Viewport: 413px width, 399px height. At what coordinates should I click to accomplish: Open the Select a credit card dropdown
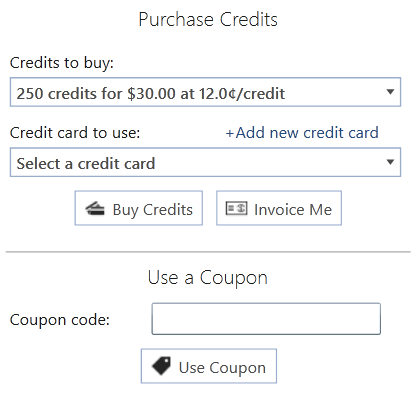coord(205,162)
